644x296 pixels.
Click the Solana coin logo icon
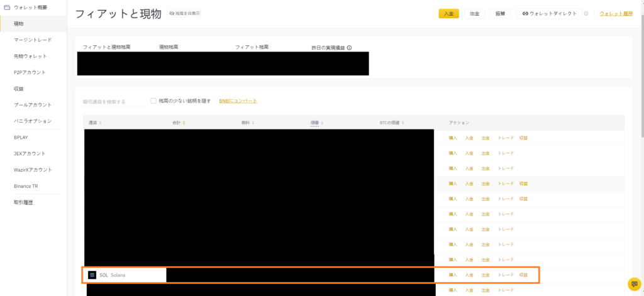coord(92,275)
